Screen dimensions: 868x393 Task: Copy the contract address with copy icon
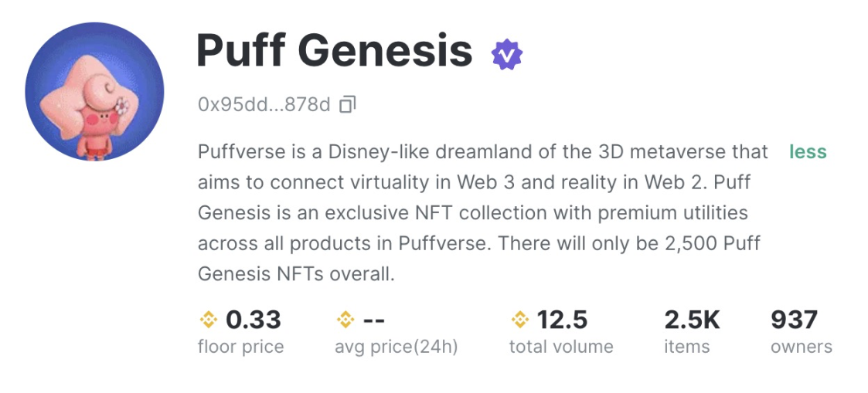point(348,104)
